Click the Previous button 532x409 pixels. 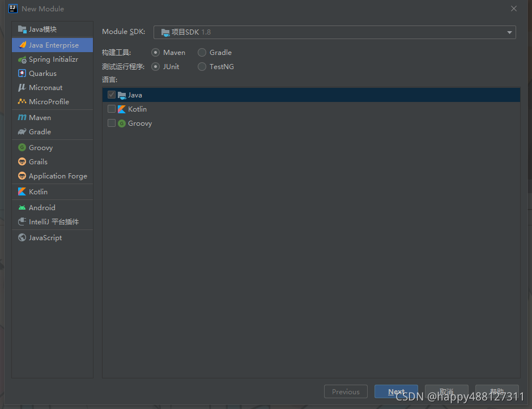click(x=346, y=391)
